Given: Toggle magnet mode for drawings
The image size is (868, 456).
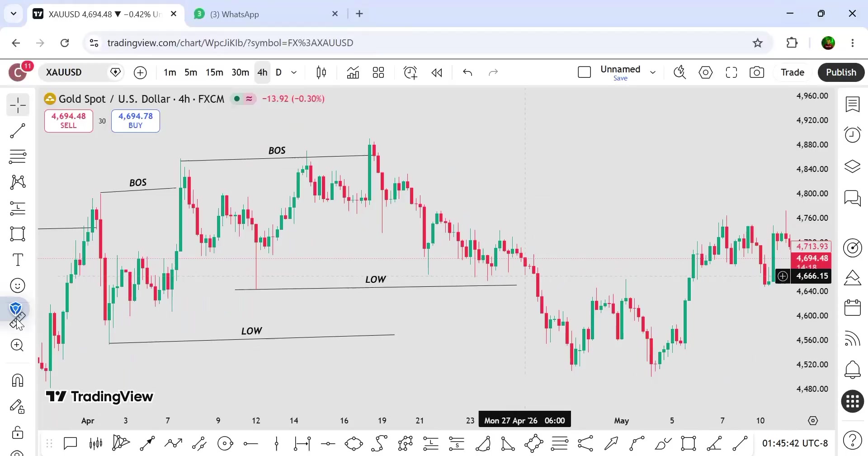Looking at the screenshot, I should click(x=18, y=380).
